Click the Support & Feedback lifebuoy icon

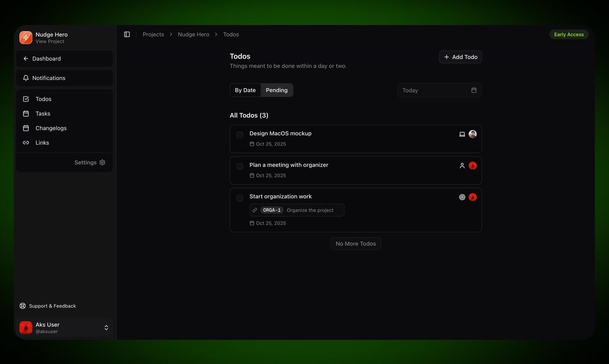pyautogui.click(x=23, y=306)
